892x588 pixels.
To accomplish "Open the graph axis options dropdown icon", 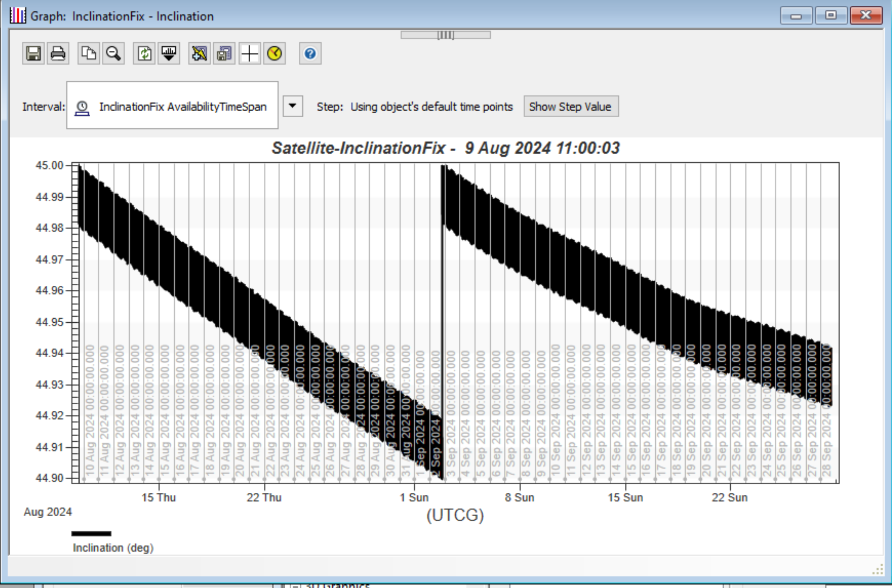I will coord(169,54).
